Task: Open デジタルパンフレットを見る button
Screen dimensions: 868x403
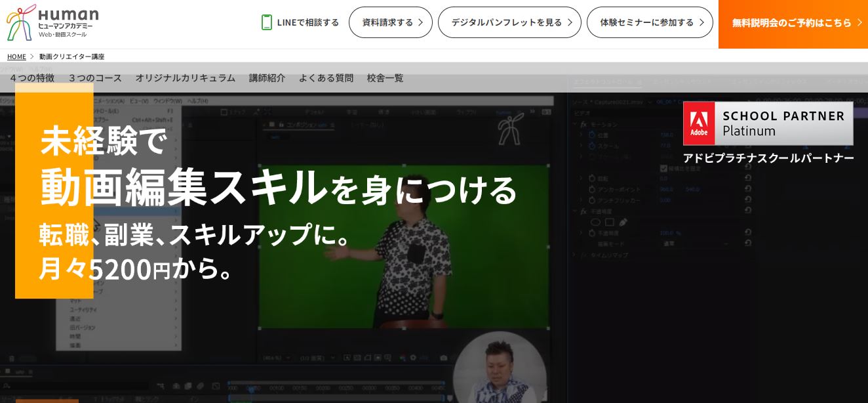Action: 509,22
